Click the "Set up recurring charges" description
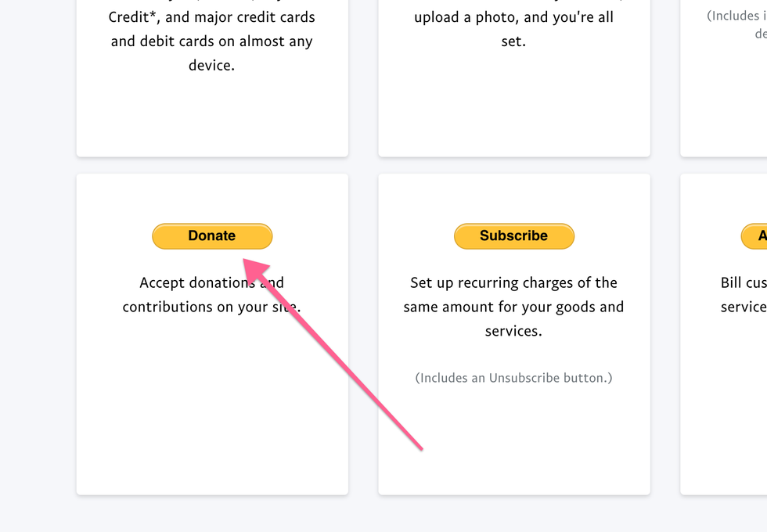 click(513, 282)
